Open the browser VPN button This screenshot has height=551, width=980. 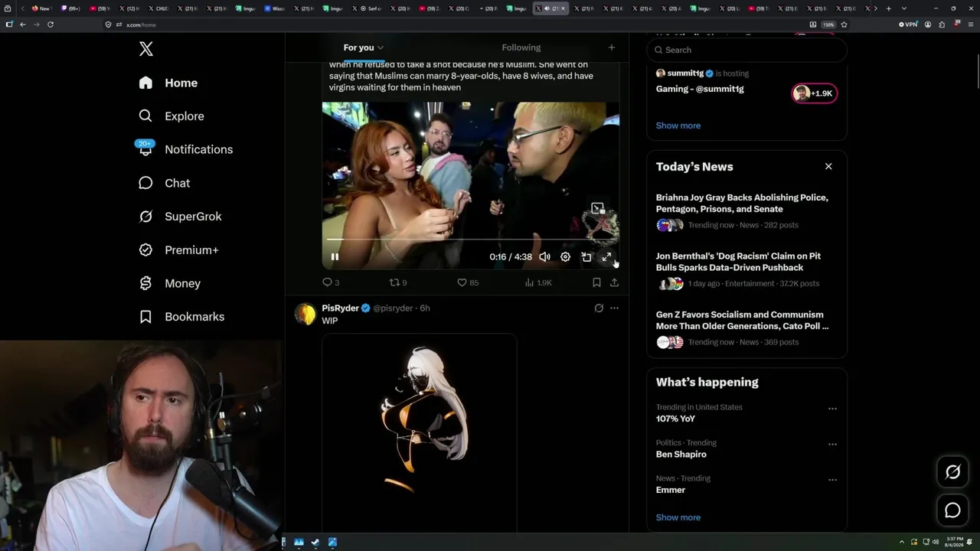click(x=908, y=24)
